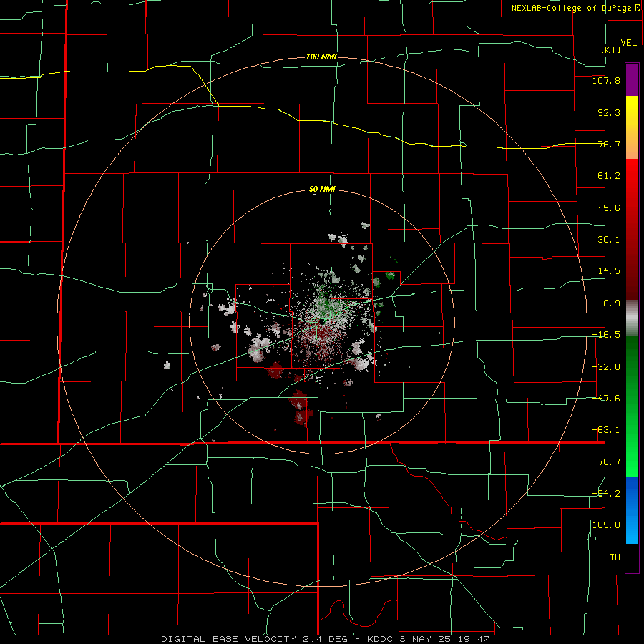The height and width of the screenshot is (644, 644).
Task: Click the TH label on the scale
Action: (615, 557)
